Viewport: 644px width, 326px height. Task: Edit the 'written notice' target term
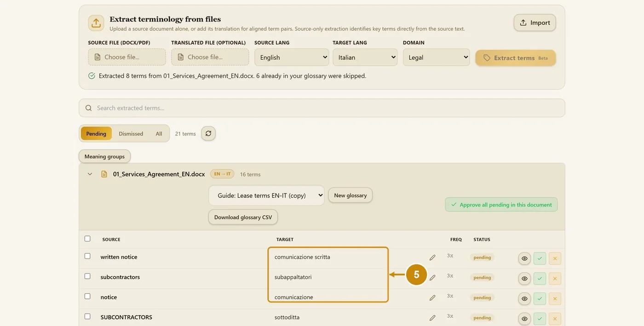point(432,257)
